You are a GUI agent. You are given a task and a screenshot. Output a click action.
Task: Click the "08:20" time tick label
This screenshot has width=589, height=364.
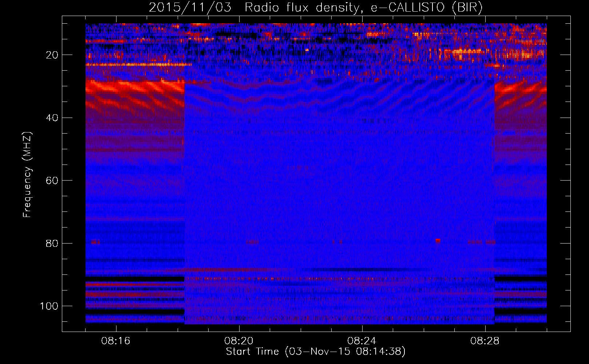tap(239, 341)
